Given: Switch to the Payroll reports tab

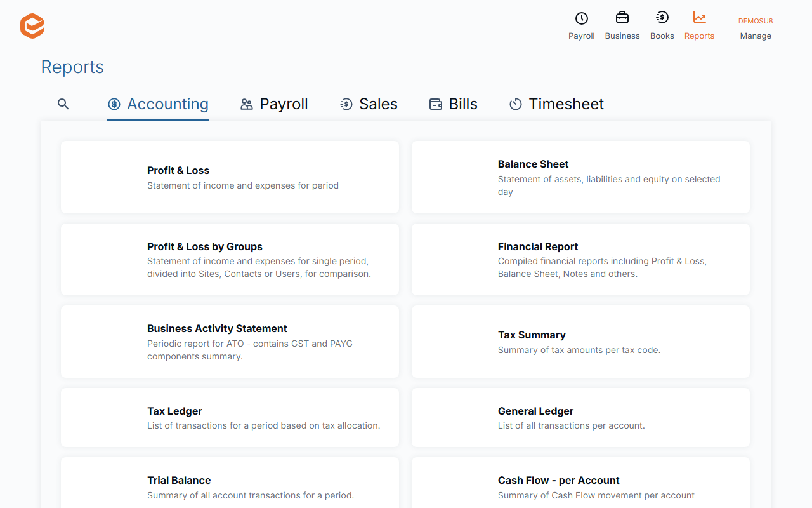Looking at the screenshot, I should coord(274,104).
